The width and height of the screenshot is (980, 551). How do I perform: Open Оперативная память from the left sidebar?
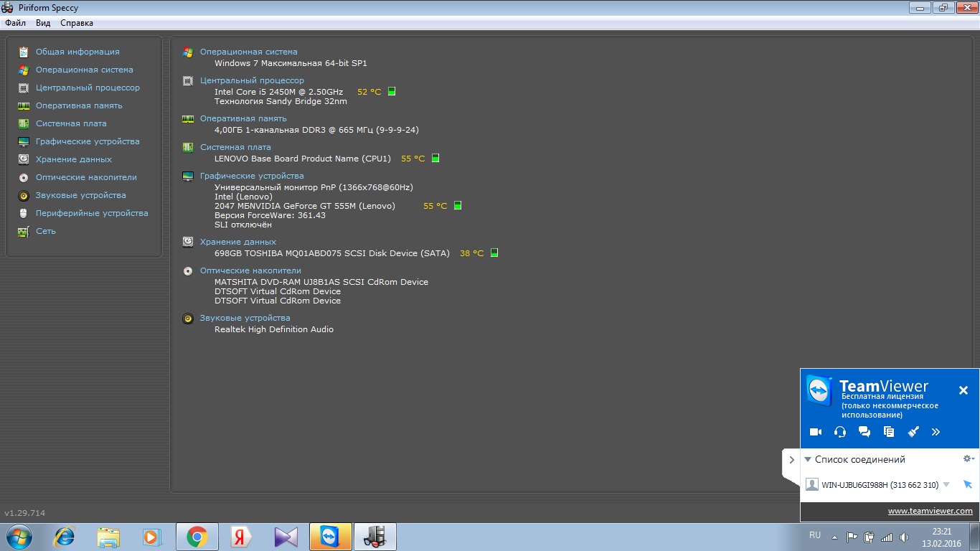point(79,105)
